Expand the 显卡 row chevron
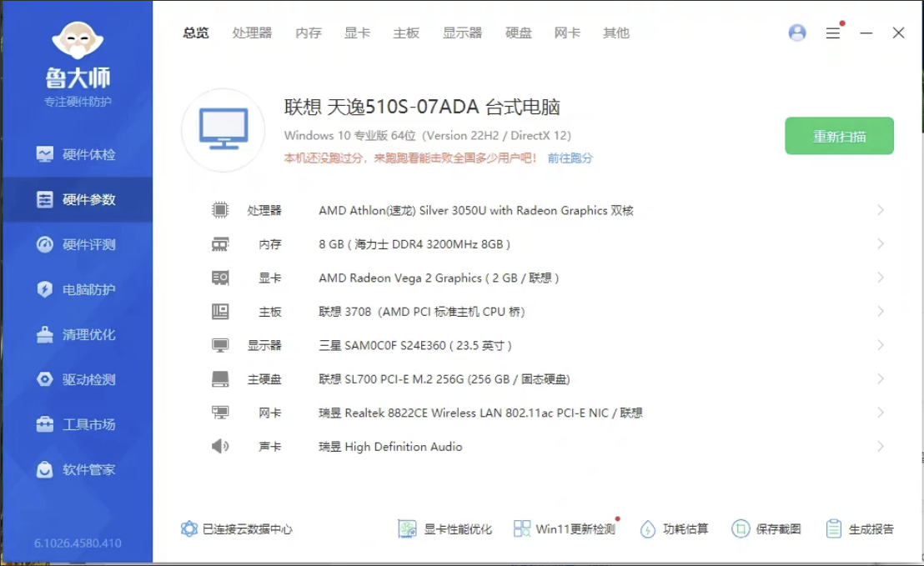 pyautogui.click(x=881, y=278)
